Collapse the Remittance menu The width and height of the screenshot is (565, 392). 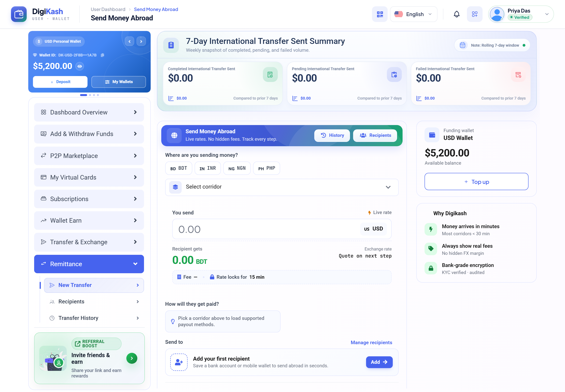89,264
